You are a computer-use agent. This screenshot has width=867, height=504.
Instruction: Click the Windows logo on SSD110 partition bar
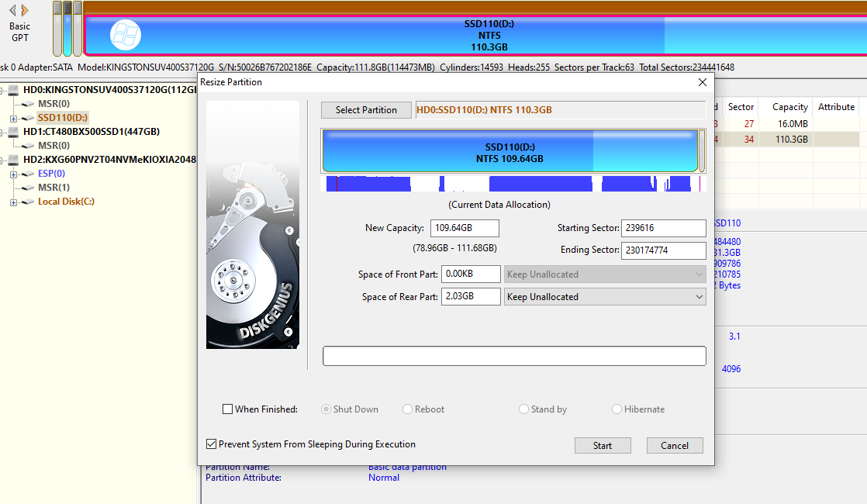click(126, 36)
